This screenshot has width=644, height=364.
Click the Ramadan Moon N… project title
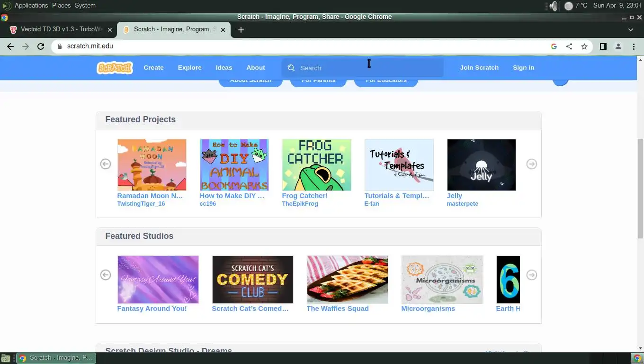pos(150,196)
